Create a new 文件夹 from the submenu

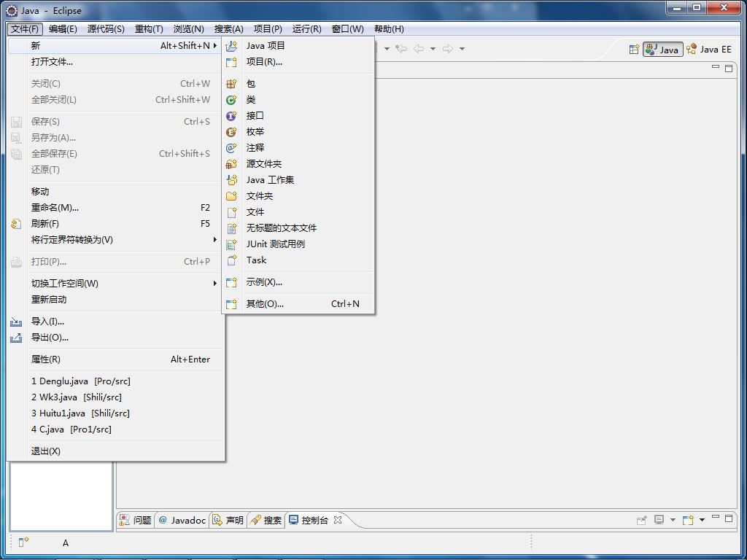point(298,196)
